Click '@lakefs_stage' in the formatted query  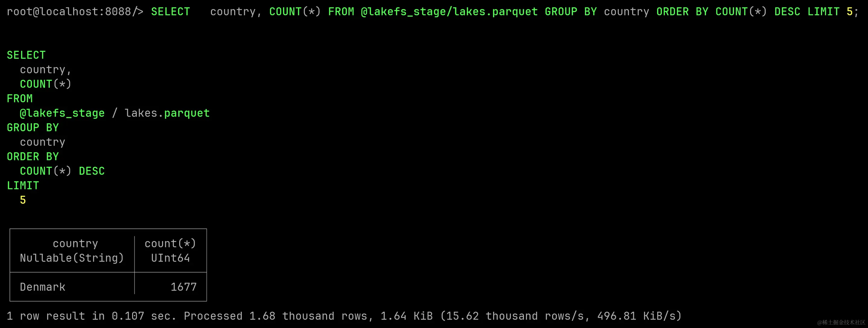62,113
